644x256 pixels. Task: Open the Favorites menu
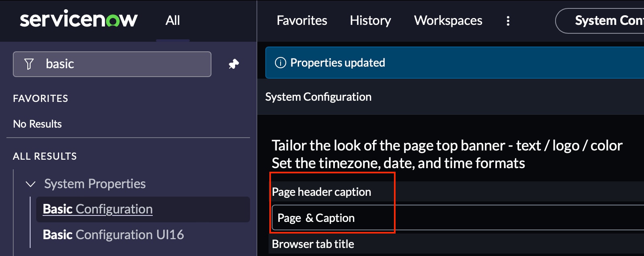click(x=302, y=20)
